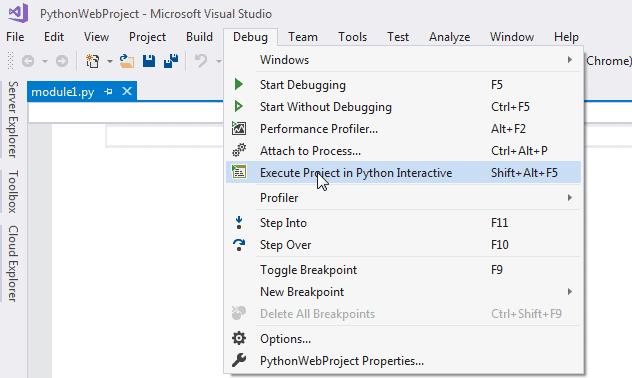Viewport: 632px width, 378px height.
Task: Close the Debug menu via its header
Action: [250, 37]
